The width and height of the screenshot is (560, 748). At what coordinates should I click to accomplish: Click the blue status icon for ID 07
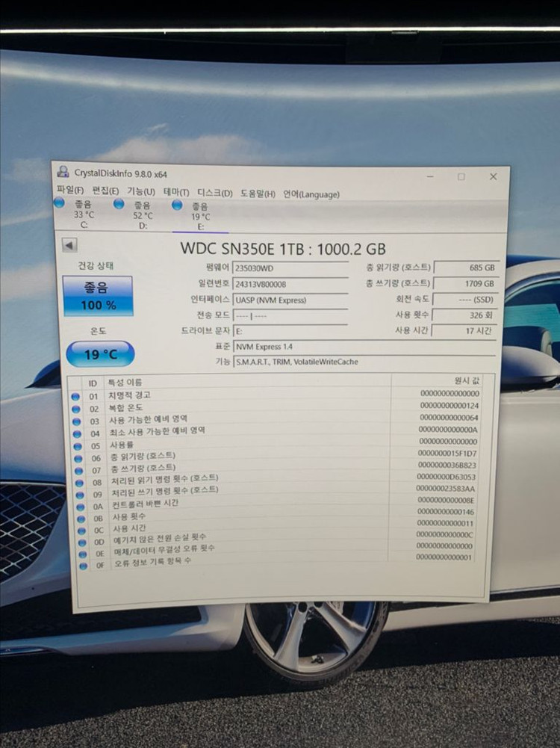click(78, 471)
